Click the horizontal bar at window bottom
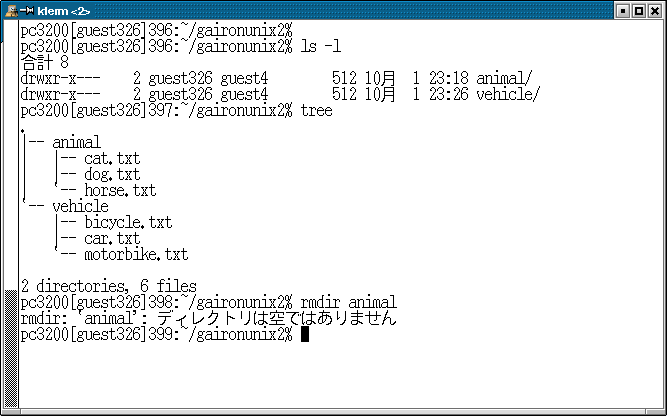The image size is (667, 416). tap(334, 412)
